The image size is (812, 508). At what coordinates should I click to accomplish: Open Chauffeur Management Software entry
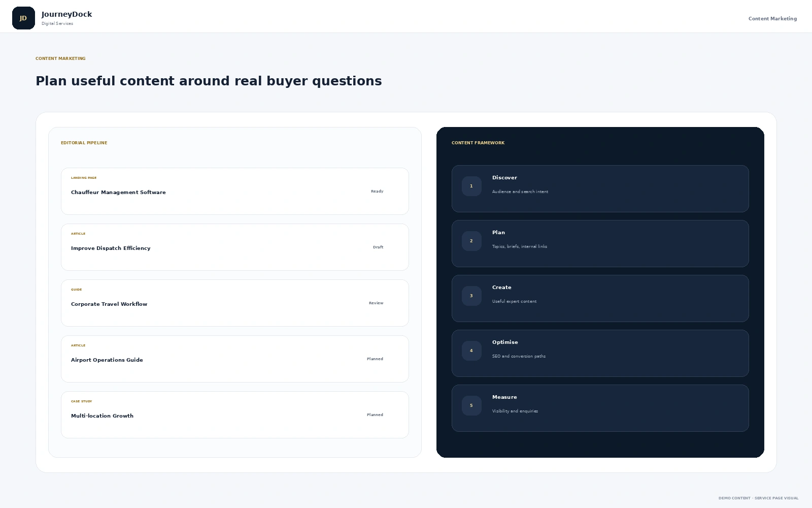tap(235, 191)
